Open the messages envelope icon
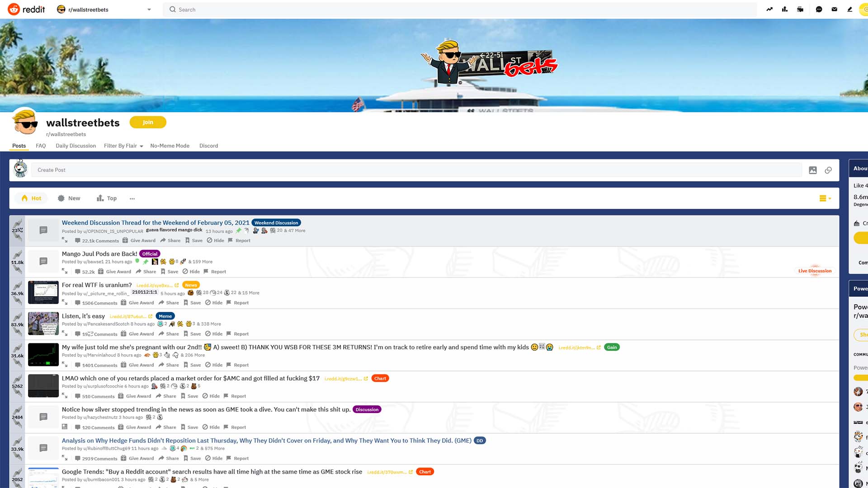The width and height of the screenshot is (868, 488). point(834,9)
